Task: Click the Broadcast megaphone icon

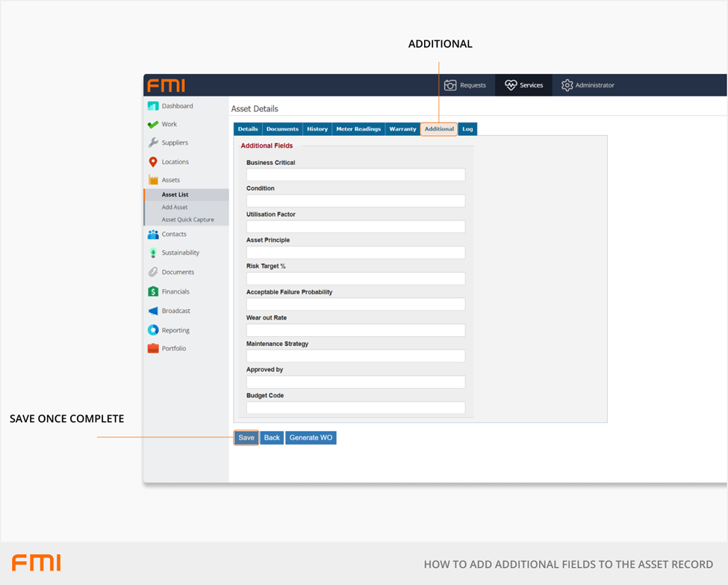Action: click(x=153, y=311)
